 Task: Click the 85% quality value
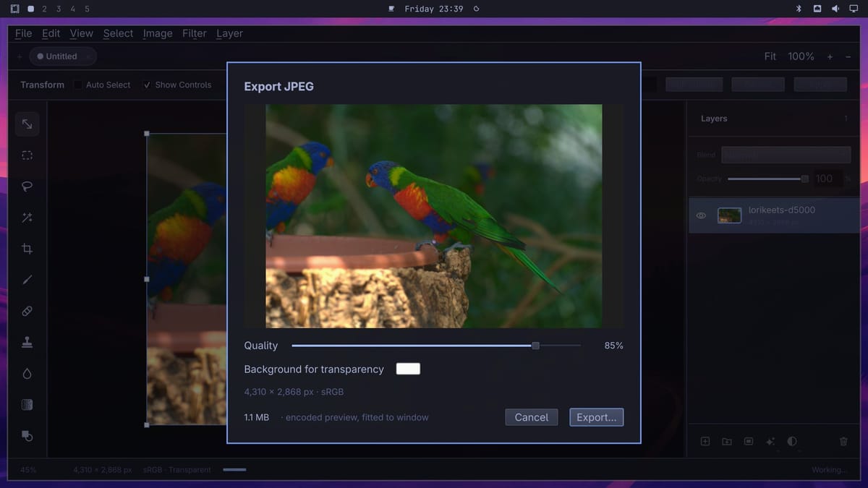613,346
